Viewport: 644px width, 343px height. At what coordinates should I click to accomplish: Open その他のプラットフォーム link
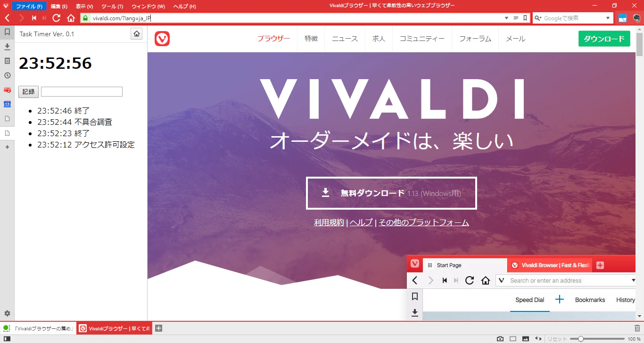424,222
